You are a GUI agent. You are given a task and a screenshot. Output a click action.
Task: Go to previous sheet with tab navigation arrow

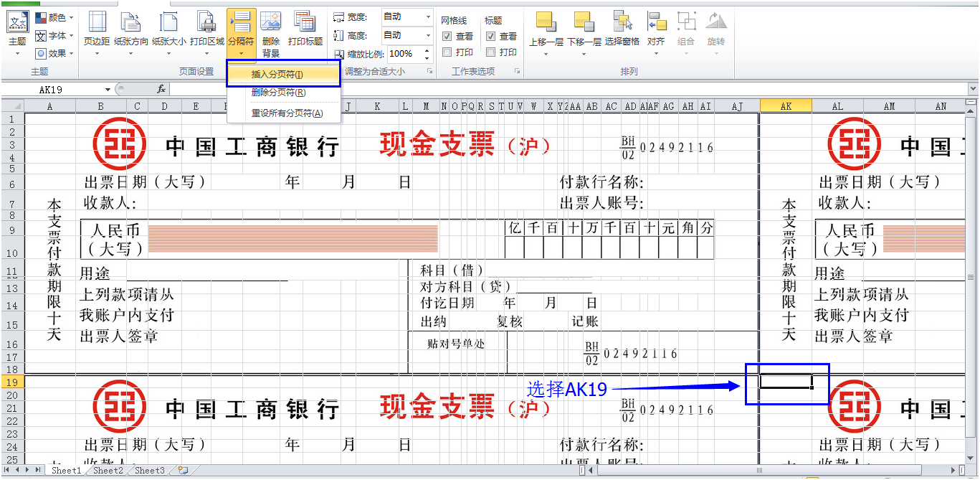click(x=18, y=471)
